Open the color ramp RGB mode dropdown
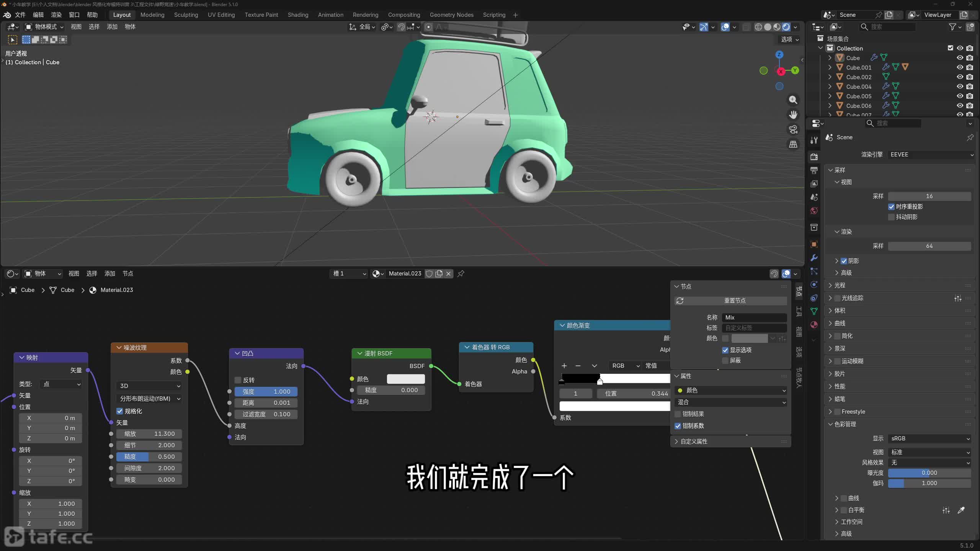 tap(625, 366)
